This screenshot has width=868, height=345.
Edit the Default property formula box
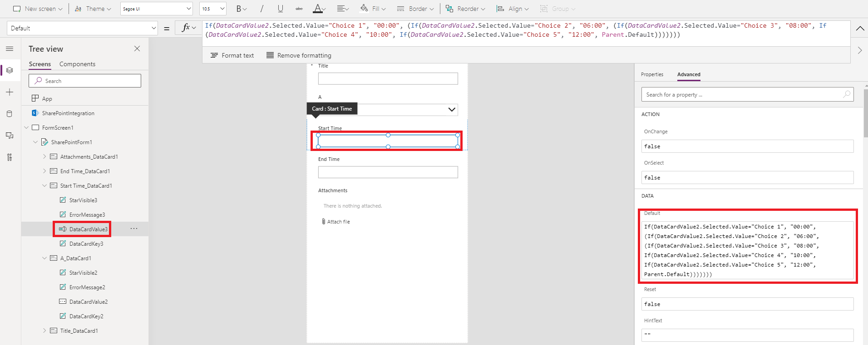747,250
